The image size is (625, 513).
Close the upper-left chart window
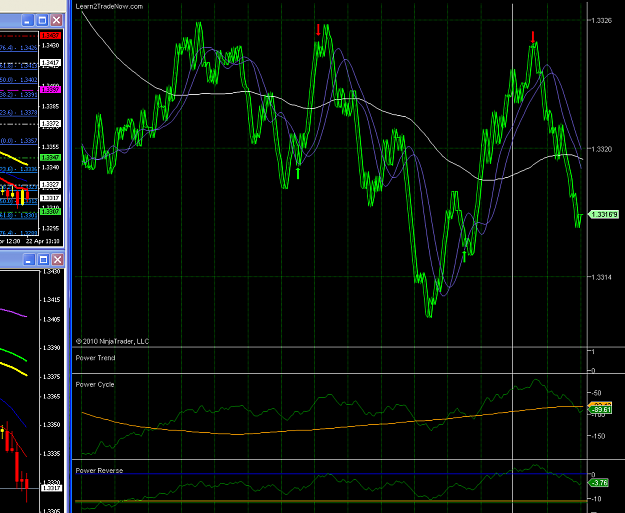[57, 20]
